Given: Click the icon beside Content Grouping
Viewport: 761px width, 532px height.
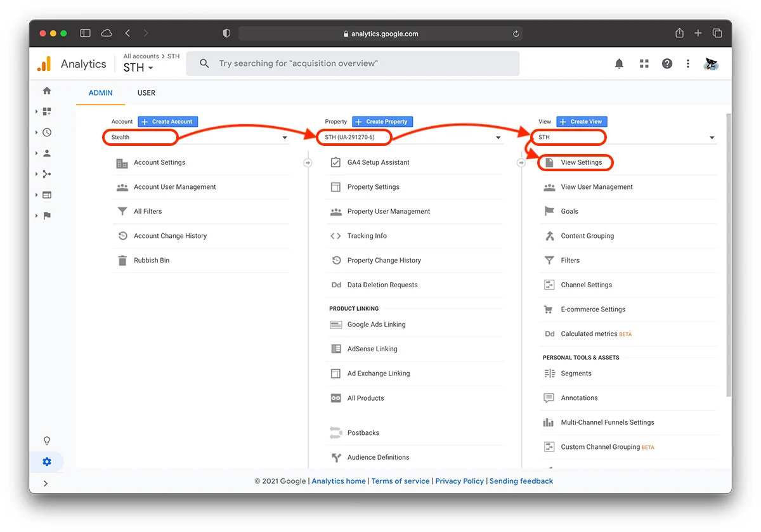Looking at the screenshot, I should (550, 236).
